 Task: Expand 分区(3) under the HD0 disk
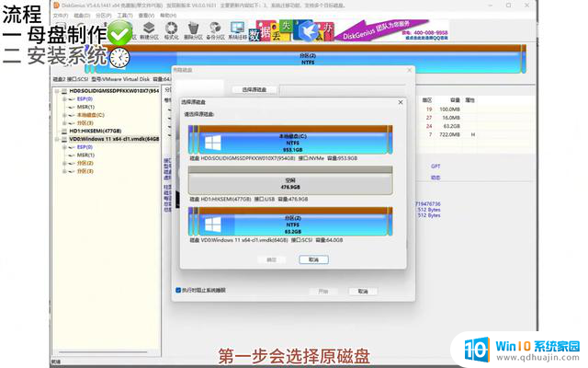64,122
